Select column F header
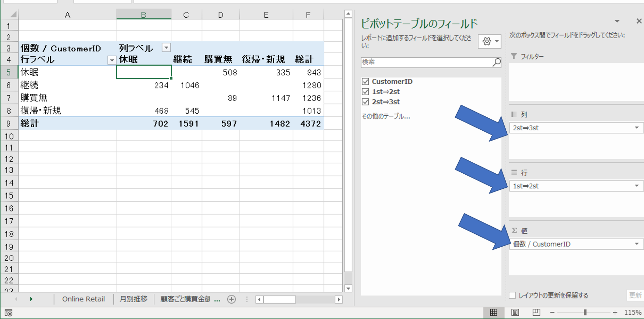The width and height of the screenshot is (644, 319). (308, 15)
